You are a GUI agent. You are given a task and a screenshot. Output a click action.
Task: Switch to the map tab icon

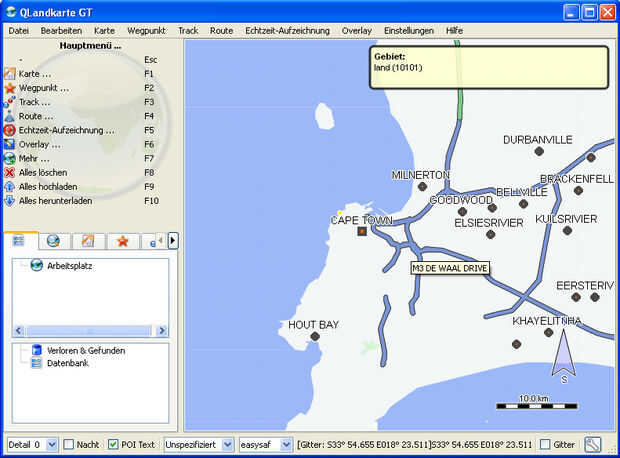pyautogui.click(x=87, y=240)
